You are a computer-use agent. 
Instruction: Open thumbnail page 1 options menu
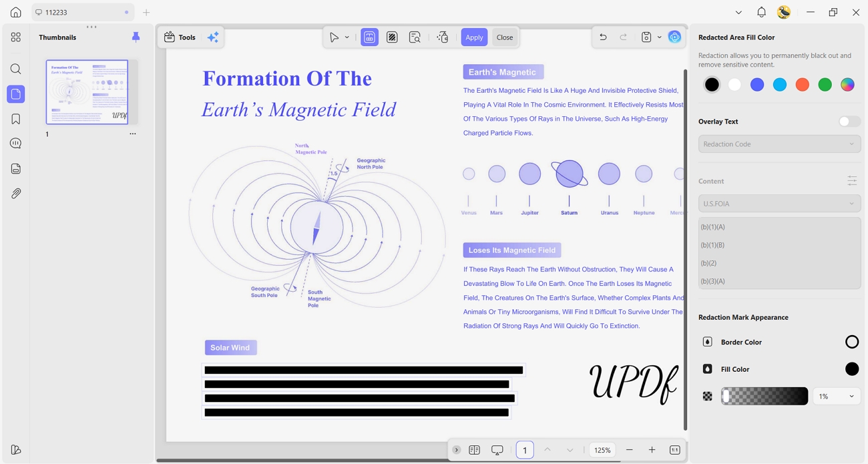coord(132,134)
